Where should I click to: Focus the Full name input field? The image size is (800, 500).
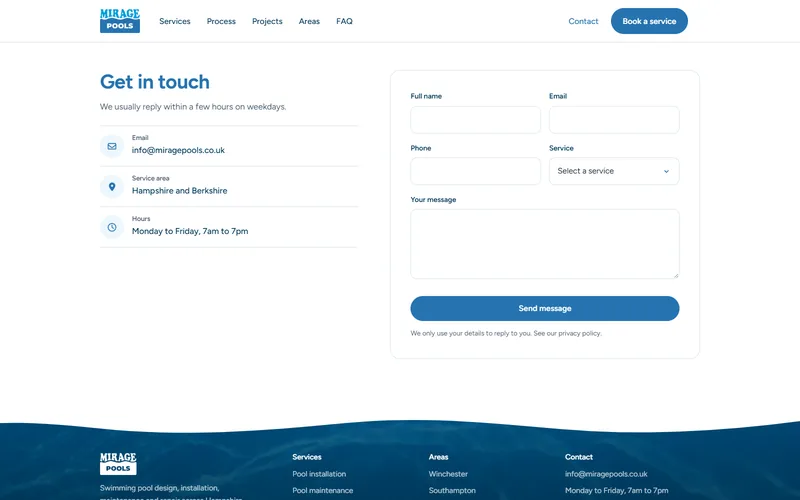tap(476, 120)
